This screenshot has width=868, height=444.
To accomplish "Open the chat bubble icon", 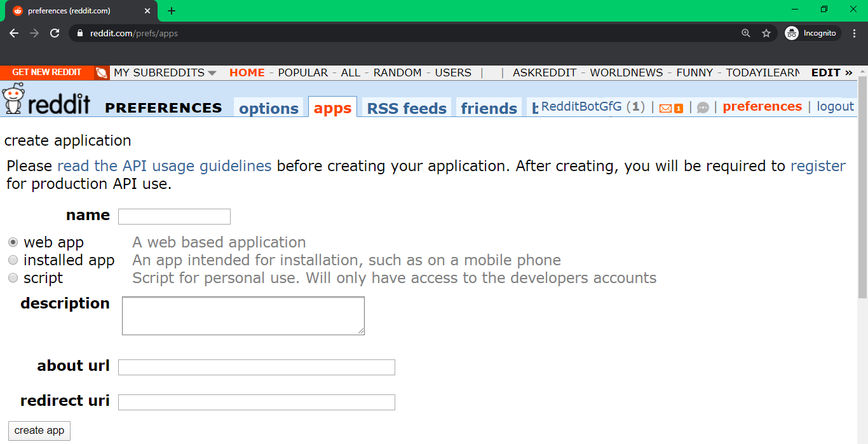I will pyautogui.click(x=703, y=108).
